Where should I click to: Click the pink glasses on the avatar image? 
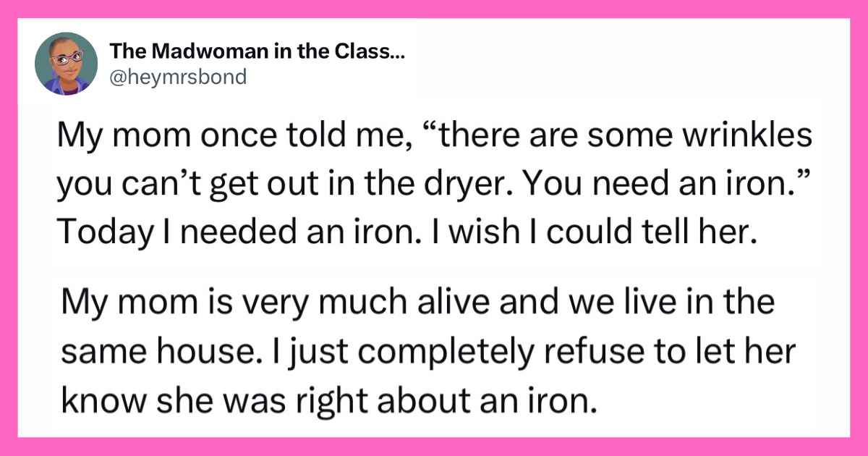65,57
